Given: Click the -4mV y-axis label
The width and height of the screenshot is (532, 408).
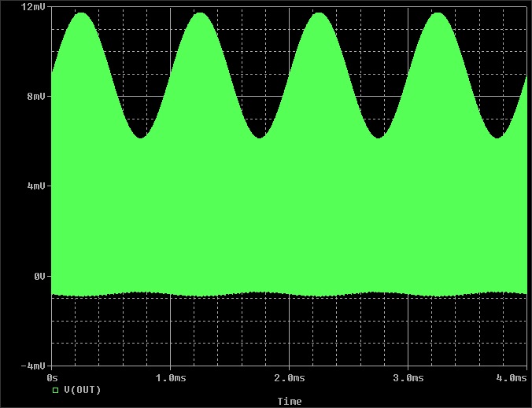Looking at the screenshot, I should [x=33, y=366].
